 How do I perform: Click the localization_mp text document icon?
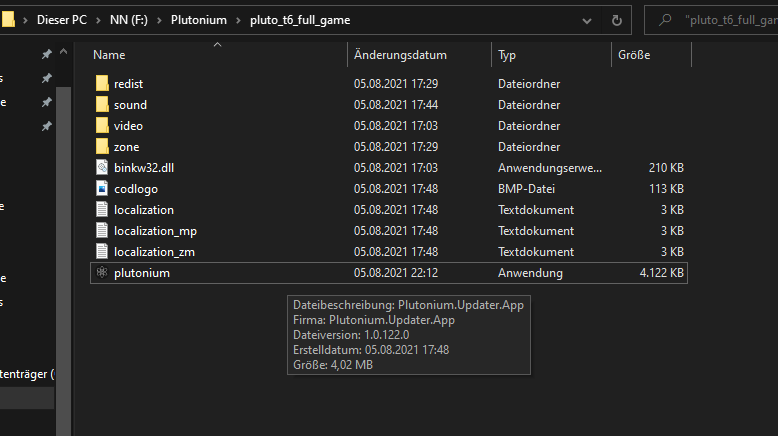[x=102, y=231]
